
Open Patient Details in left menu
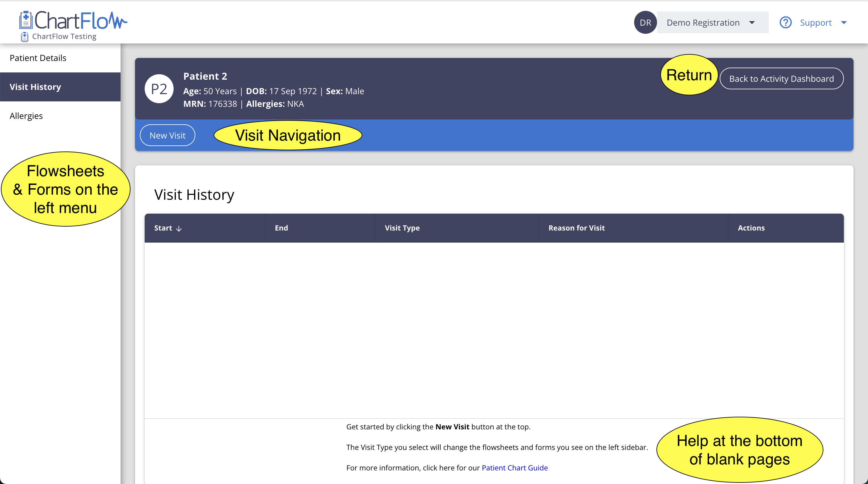point(38,58)
